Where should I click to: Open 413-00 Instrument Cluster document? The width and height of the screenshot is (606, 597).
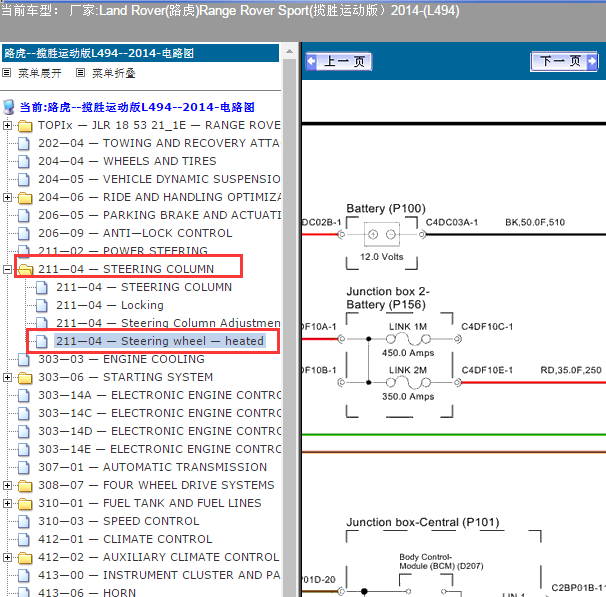(159, 575)
